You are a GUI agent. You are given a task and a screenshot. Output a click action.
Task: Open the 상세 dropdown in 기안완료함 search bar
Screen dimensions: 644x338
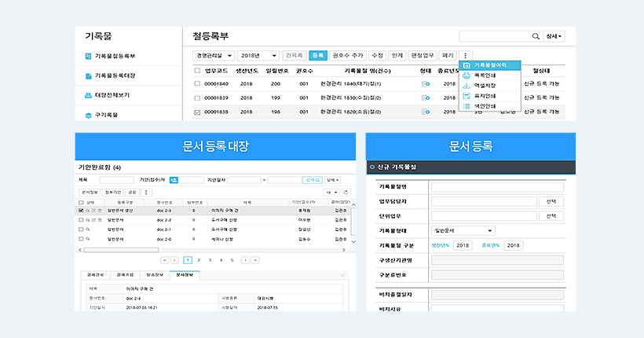332,180
